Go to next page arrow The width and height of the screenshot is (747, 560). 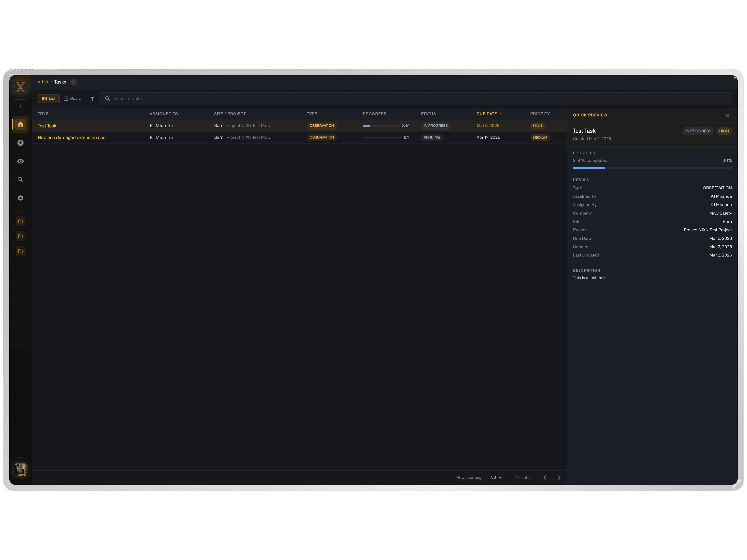[559, 477]
